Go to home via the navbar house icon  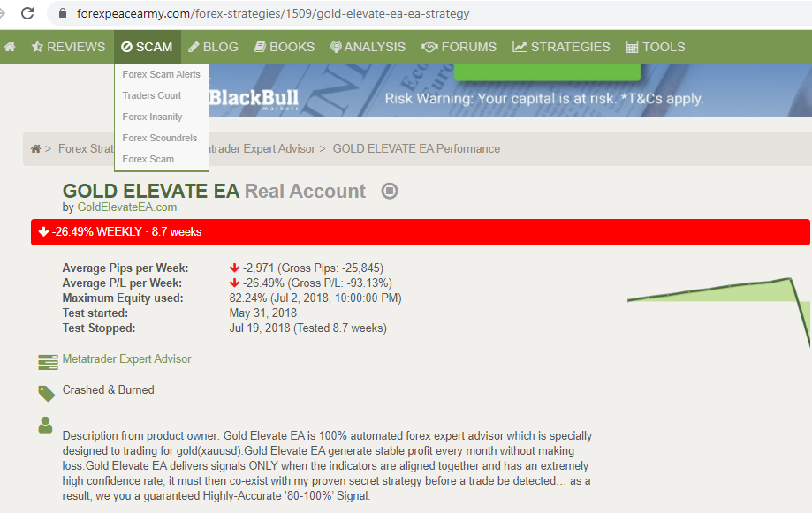click(x=10, y=47)
